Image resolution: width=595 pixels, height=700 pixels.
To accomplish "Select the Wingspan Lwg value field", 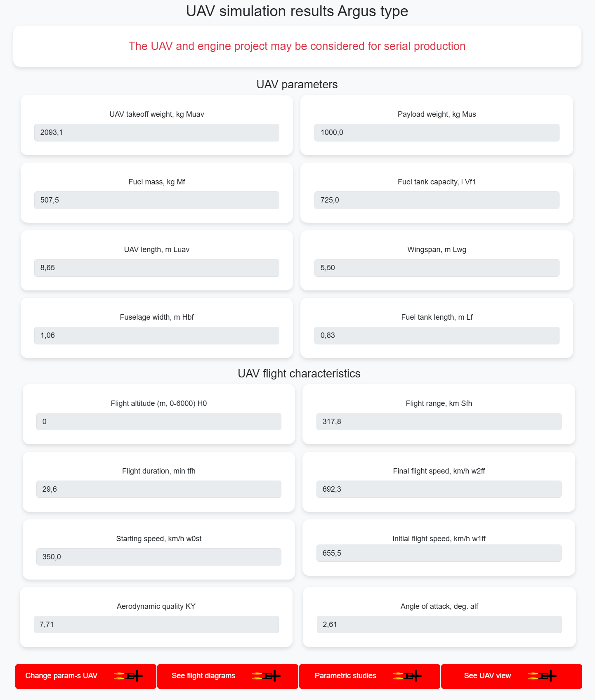I will (437, 268).
